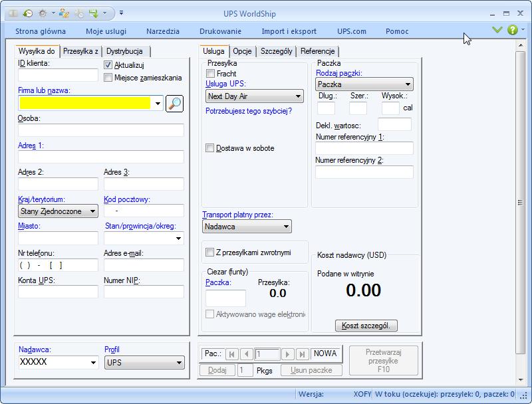532x404 pixels.
Task: Switch to the Przesylka z tab
Action: [80, 51]
